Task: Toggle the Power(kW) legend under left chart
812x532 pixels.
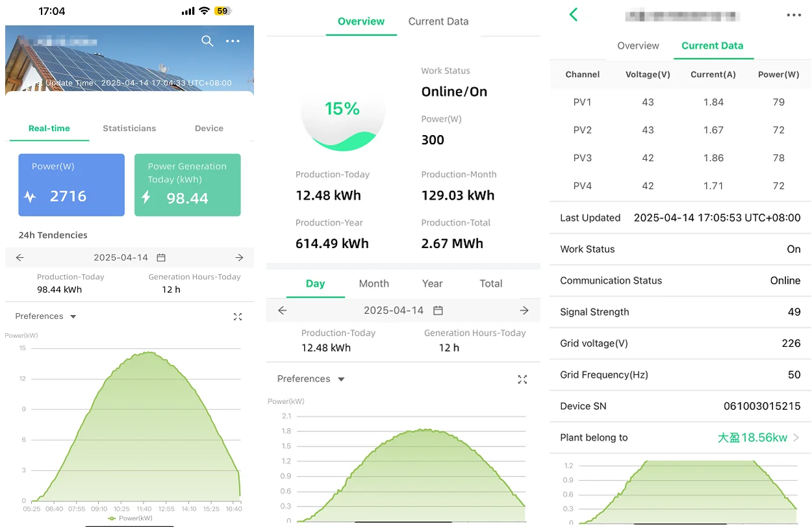Action: (x=130, y=518)
